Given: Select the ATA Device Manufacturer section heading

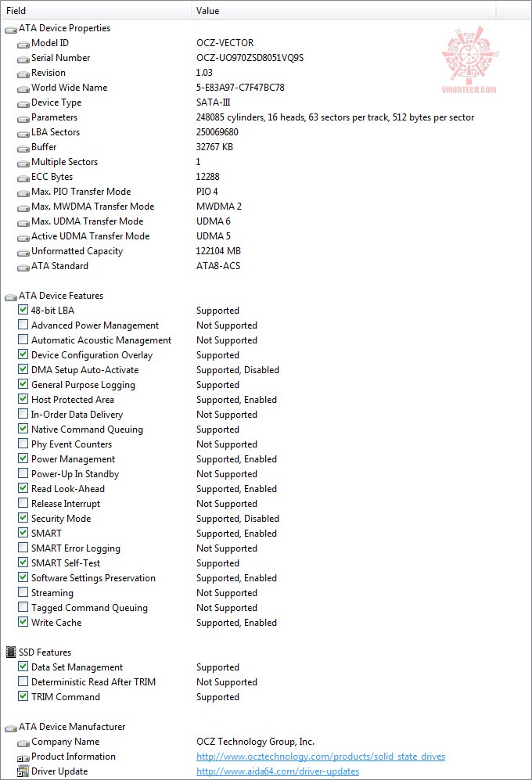Looking at the screenshot, I should click(72, 727).
